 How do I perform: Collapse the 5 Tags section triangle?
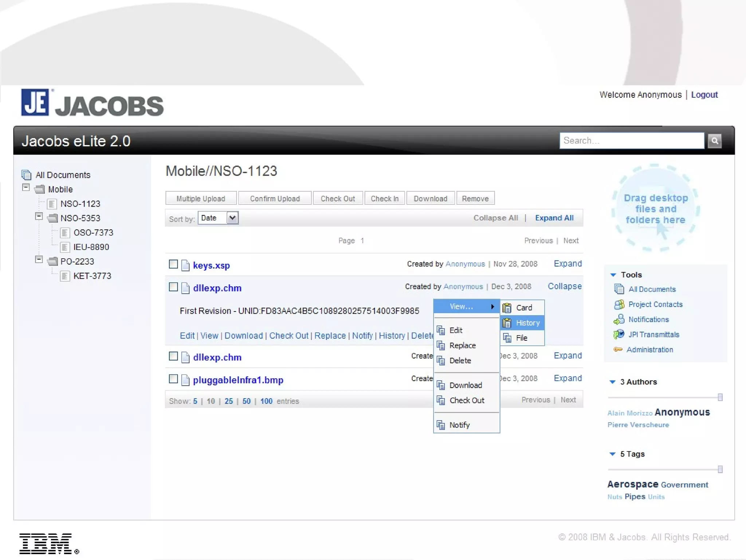(612, 454)
